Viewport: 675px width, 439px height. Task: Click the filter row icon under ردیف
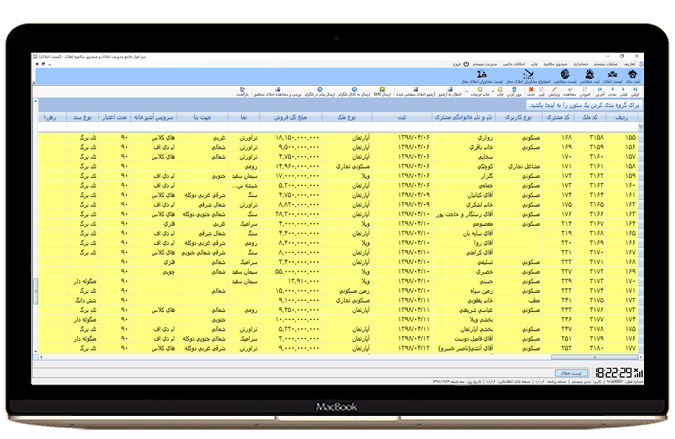(641, 127)
